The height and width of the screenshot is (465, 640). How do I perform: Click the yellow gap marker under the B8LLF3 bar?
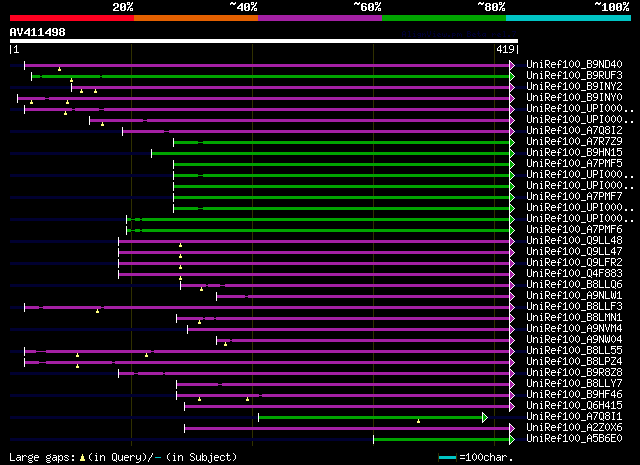point(98,311)
